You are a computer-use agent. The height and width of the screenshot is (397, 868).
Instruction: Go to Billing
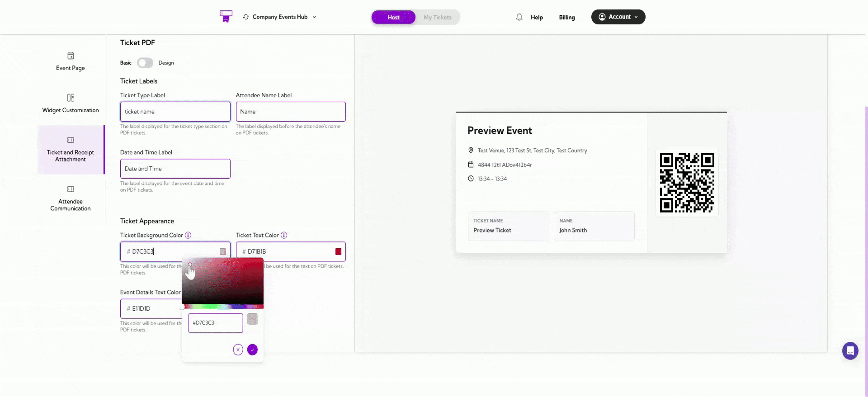click(x=567, y=17)
